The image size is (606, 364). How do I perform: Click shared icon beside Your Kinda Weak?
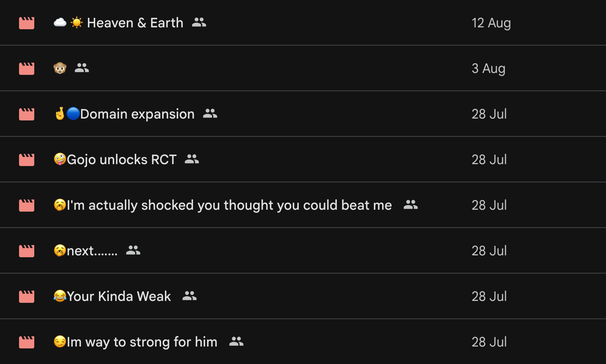(189, 296)
